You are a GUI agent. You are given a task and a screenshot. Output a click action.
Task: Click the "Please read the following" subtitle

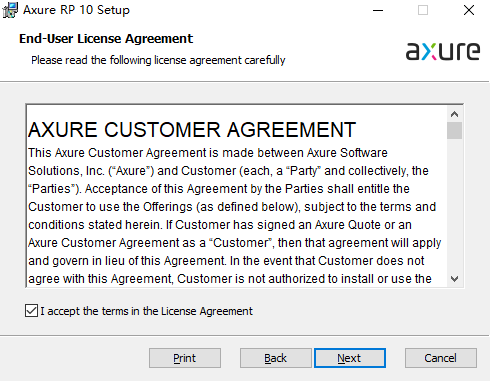coord(158,60)
